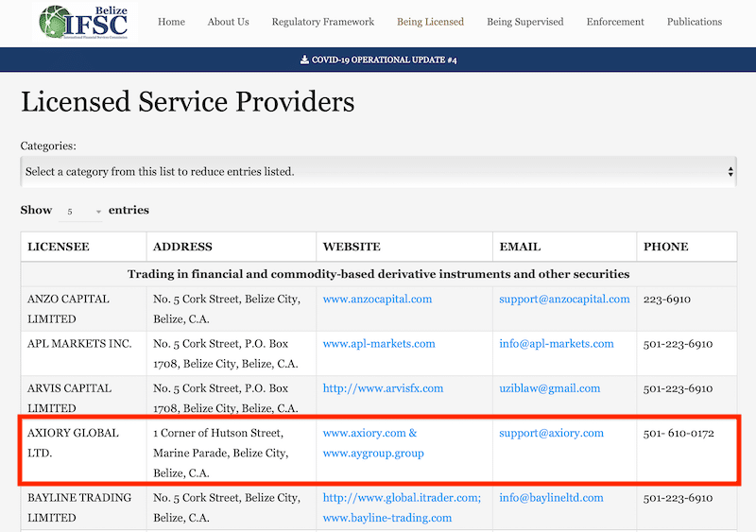Select the AXIORY GLOBAL LTD. licensee cell
Viewport: 756px width, 532px height.
(x=83, y=453)
